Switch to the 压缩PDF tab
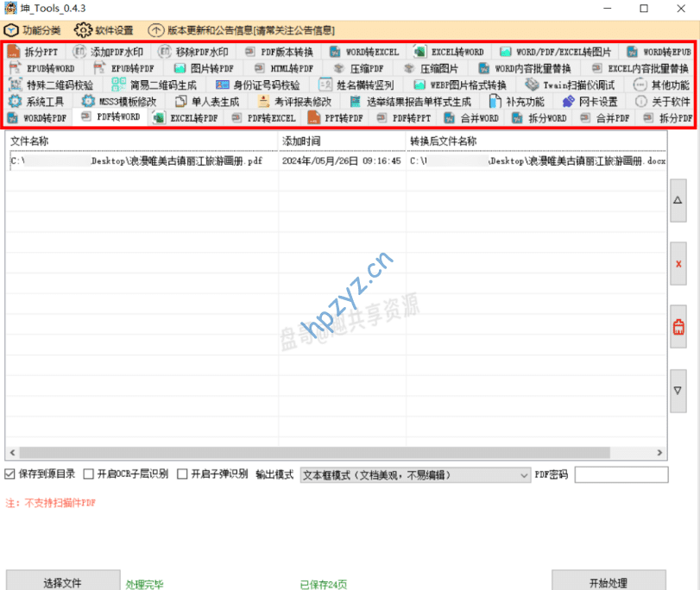This screenshot has width=700, height=590. [358, 68]
